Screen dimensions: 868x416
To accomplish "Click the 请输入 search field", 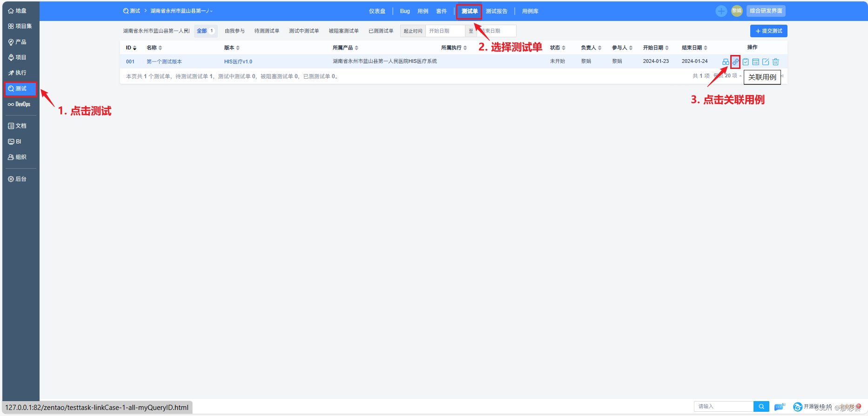I will click(x=724, y=407).
